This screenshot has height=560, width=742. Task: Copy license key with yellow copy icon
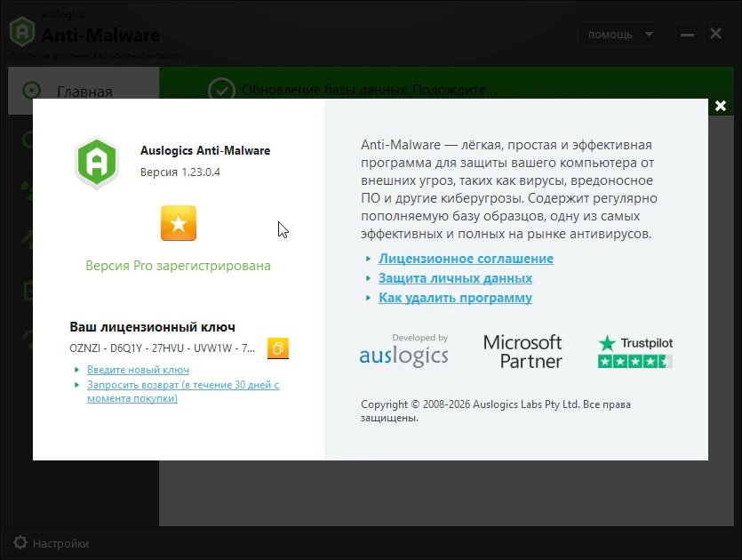278,348
